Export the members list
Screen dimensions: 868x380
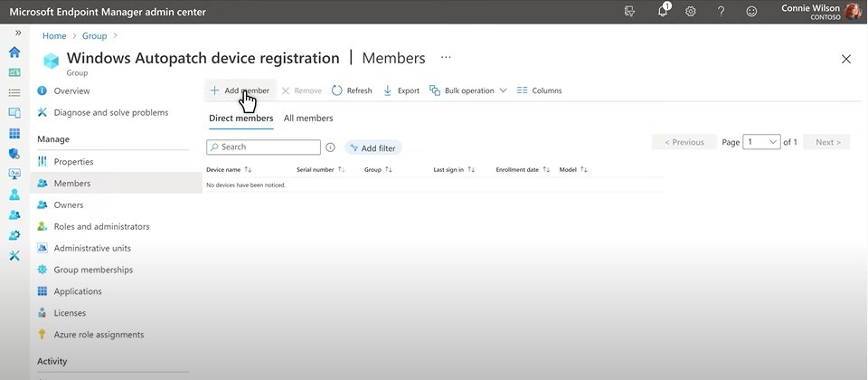click(x=401, y=90)
